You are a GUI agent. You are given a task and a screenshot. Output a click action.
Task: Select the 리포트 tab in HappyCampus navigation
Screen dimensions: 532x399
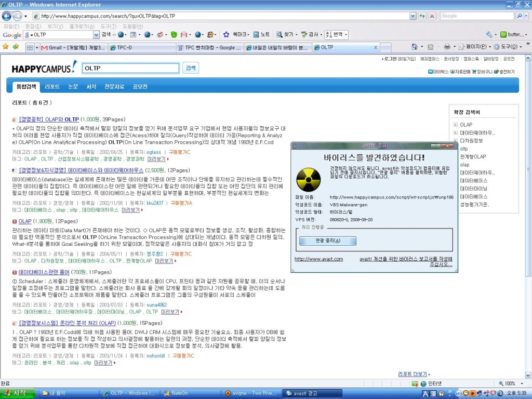point(52,87)
